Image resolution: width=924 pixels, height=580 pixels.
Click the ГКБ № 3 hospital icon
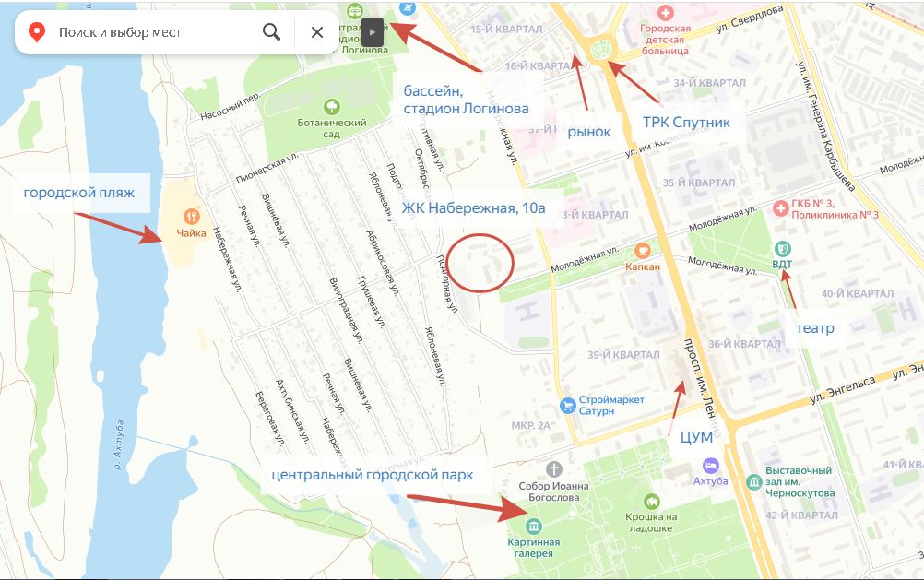pos(781,208)
